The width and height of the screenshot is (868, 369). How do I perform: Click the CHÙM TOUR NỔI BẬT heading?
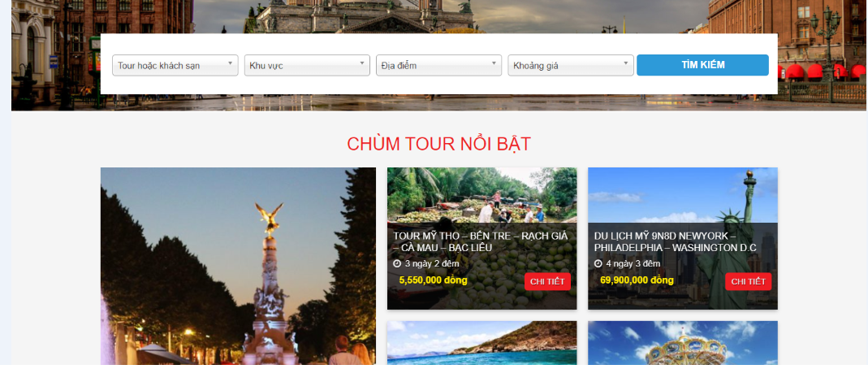(x=439, y=144)
